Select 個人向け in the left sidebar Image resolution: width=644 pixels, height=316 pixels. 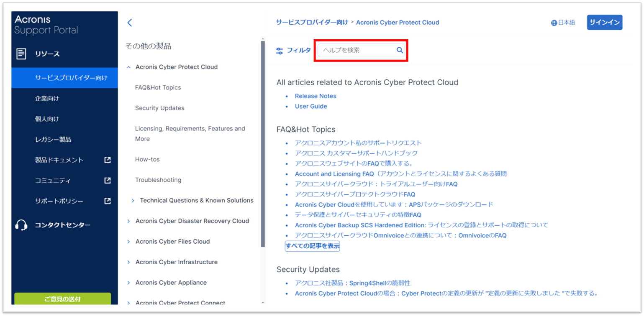click(47, 119)
